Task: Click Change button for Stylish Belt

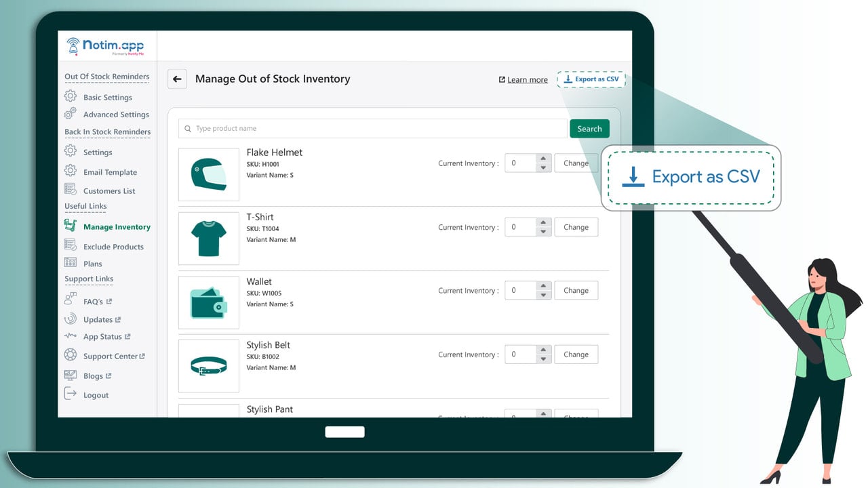Action: click(x=576, y=354)
